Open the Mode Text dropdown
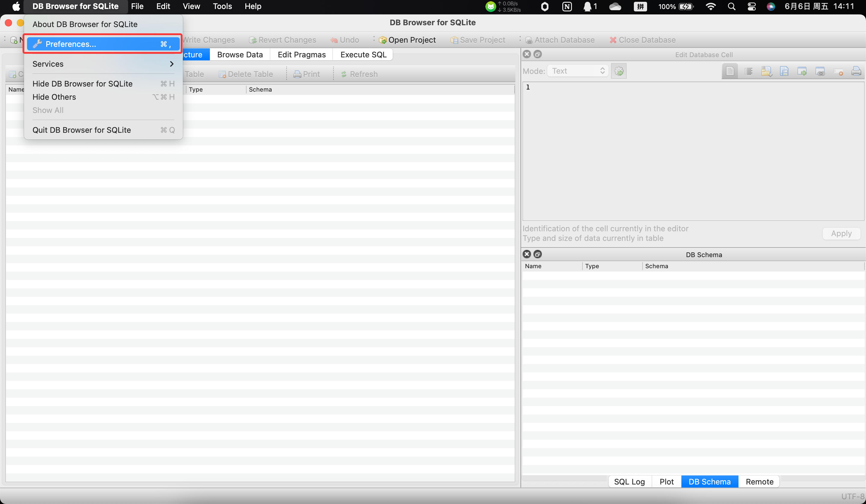 (x=578, y=71)
